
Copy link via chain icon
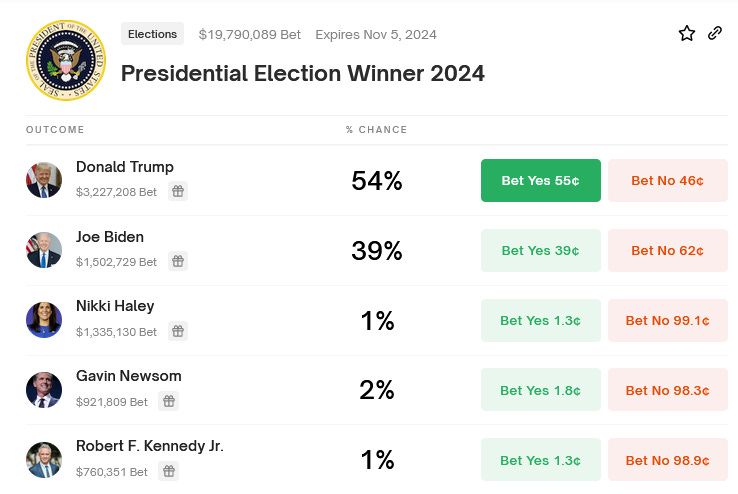point(715,33)
